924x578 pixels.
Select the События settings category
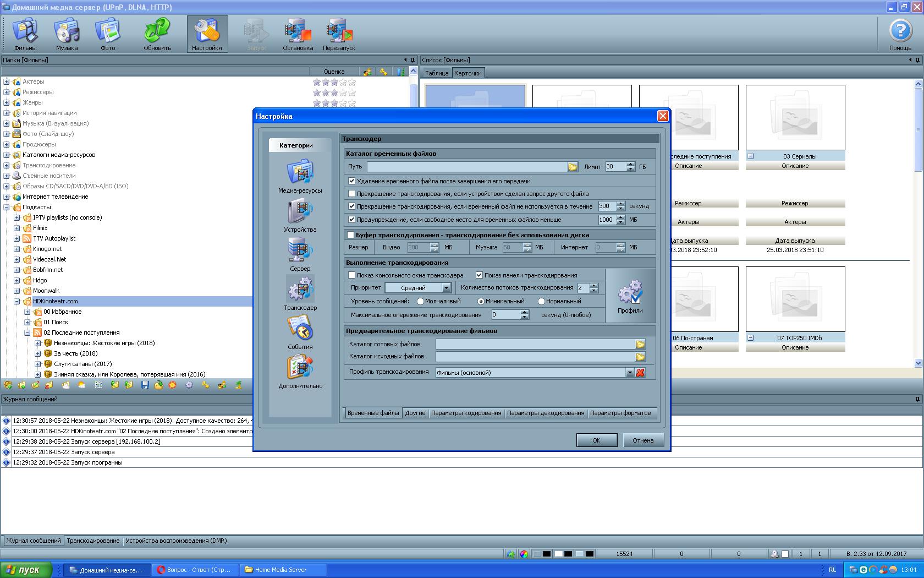[300, 332]
